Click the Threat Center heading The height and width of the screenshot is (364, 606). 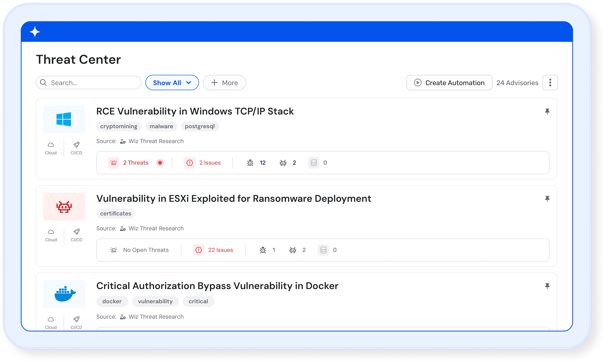(x=78, y=59)
